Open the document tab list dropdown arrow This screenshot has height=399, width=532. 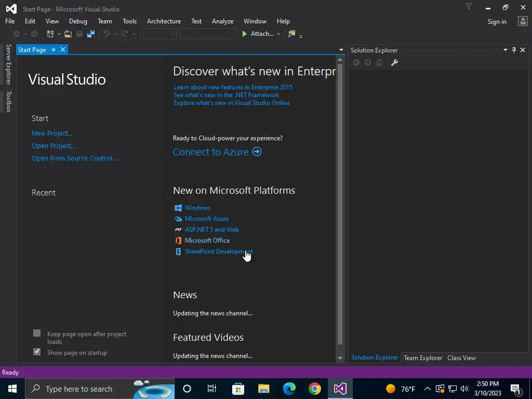point(341,50)
